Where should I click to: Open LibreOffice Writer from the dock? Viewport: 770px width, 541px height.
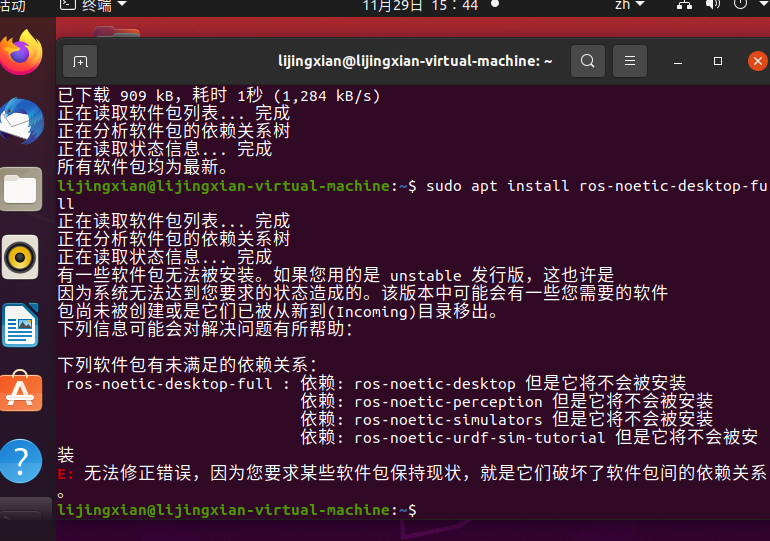[20, 325]
